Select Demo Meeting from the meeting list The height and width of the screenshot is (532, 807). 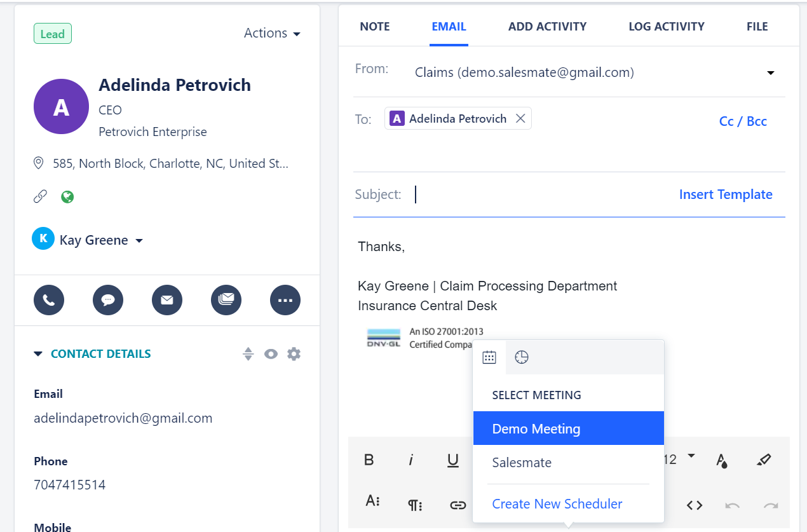(x=569, y=428)
